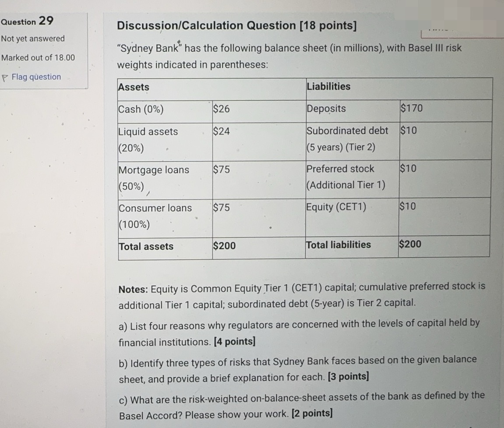This screenshot has width=504, height=428.
Task: Select the Flag question link
Action: coord(35,77)
